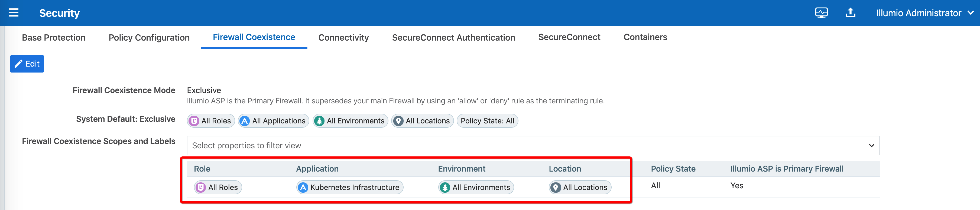Click the All Locations pill in the table row
This screenshot has width=980, height=210.
coord(580,187)
